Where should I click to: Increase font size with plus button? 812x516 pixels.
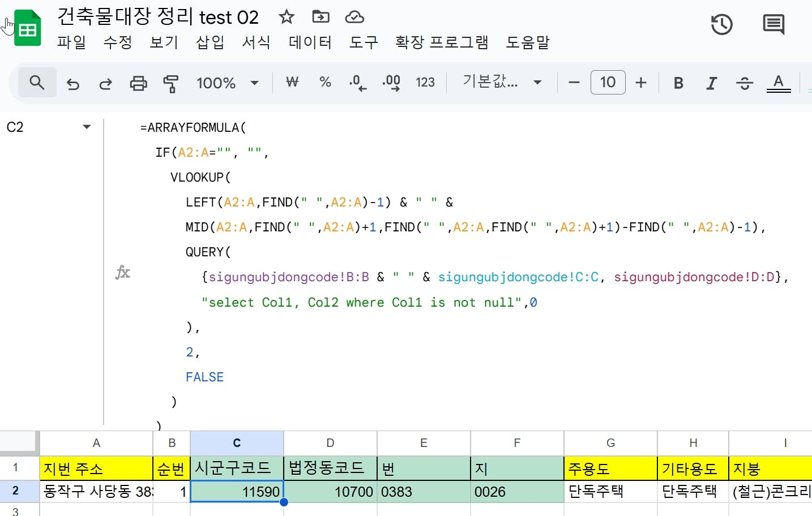(x=641, y=83)
